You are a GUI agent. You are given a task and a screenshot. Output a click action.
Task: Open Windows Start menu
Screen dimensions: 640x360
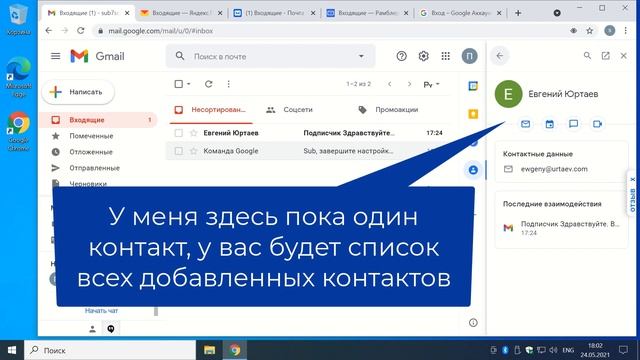[x=12, y=350]
